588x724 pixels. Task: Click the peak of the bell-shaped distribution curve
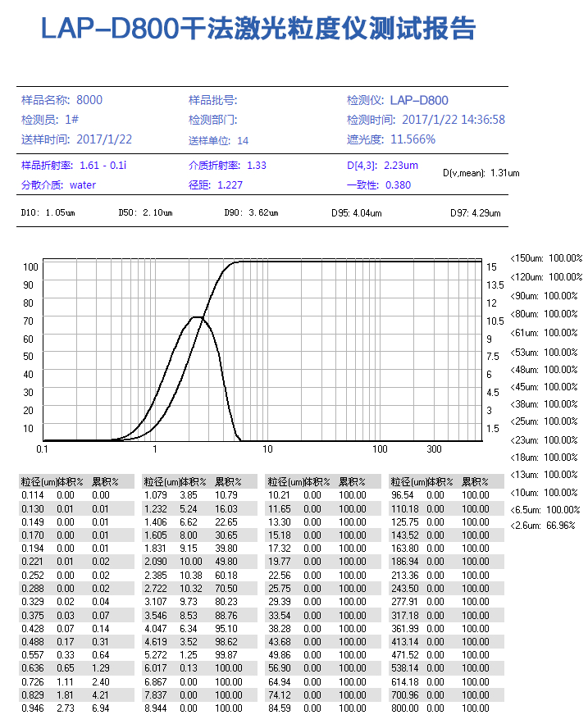[x=198, y=316]
